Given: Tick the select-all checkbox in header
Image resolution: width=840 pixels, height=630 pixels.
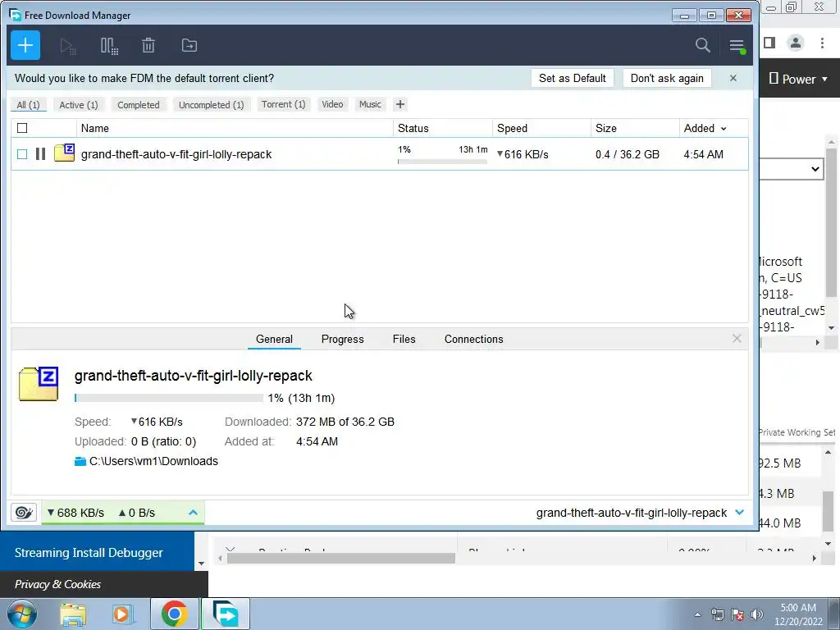Looking at the screenshot, I should (22, 128).
